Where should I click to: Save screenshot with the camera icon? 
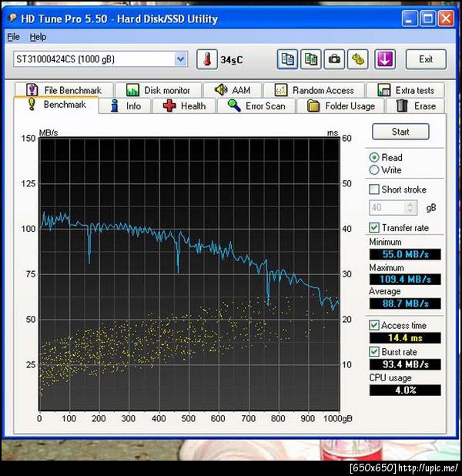click(x=334, y=59)
